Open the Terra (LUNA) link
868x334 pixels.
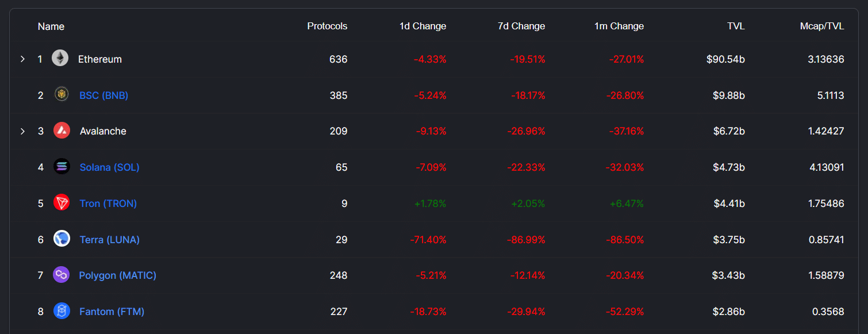point(109,240)
